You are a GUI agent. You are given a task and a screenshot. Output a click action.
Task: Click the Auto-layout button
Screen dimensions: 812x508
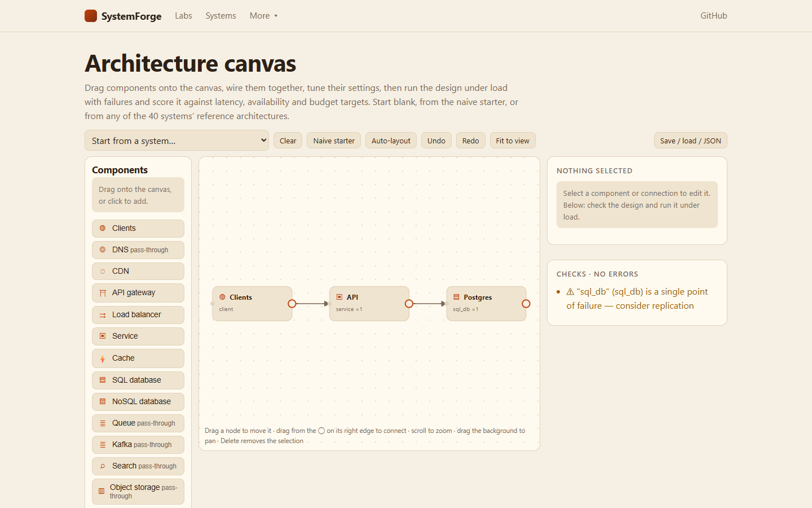coord(391,141)
